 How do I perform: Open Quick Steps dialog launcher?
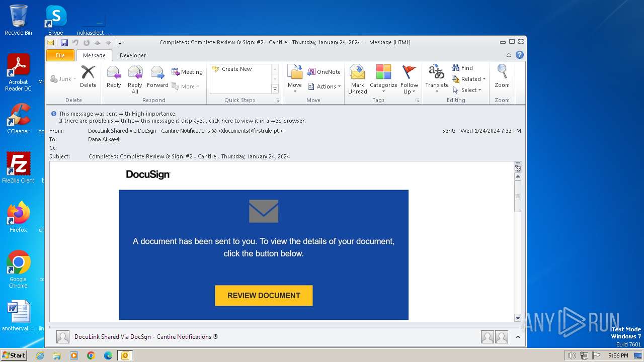click(277, 101)
